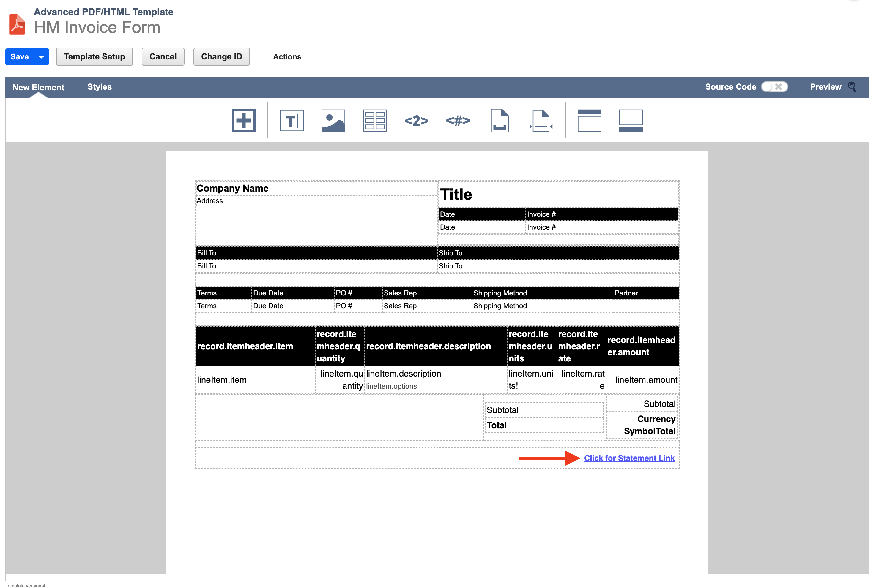Image resolution: width=876 pixels, height=588 pixels.
Task: Select the image element icon
Action: 333,120
